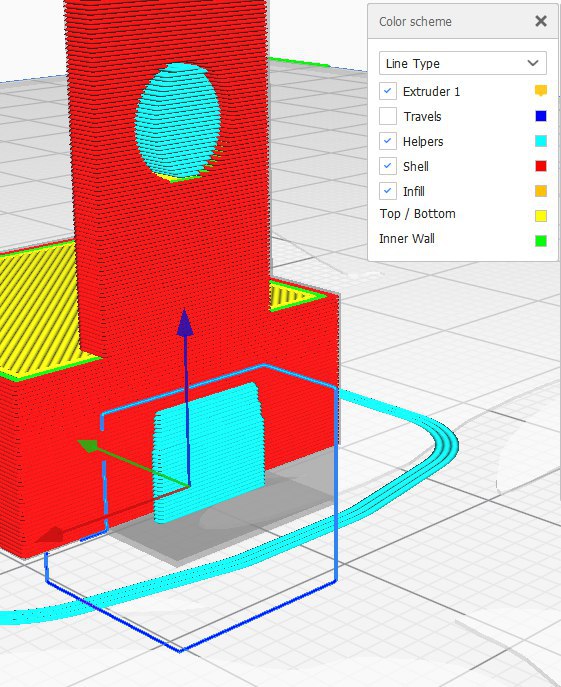Click the cyan circular support in the hole
561x687 pixels.
click(178, 121)
